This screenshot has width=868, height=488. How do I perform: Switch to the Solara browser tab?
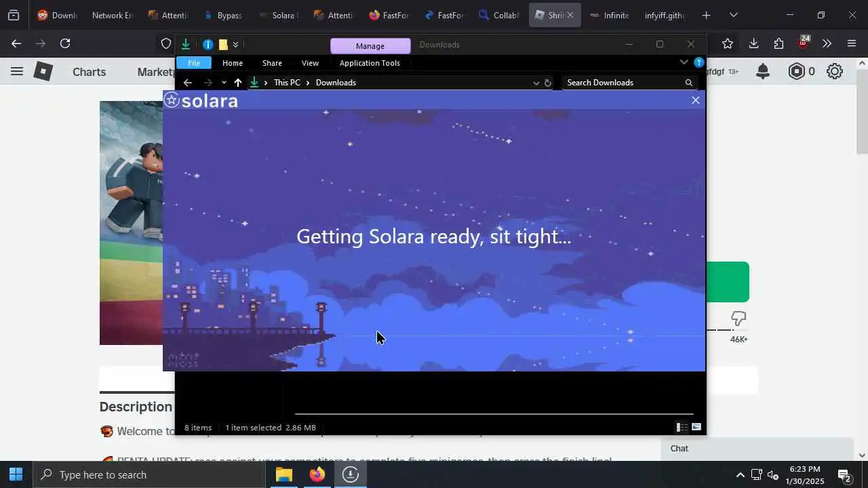click(279, 15)
